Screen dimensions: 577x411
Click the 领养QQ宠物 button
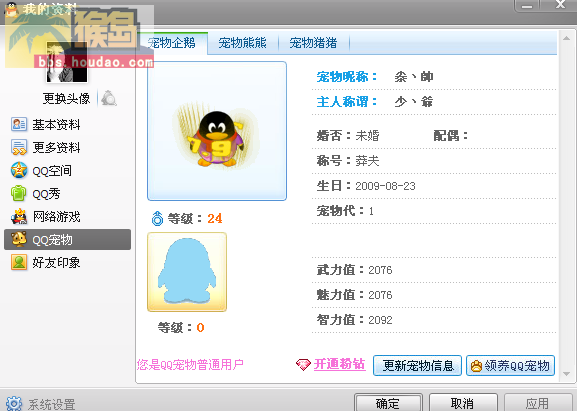(x=510, y=365)
